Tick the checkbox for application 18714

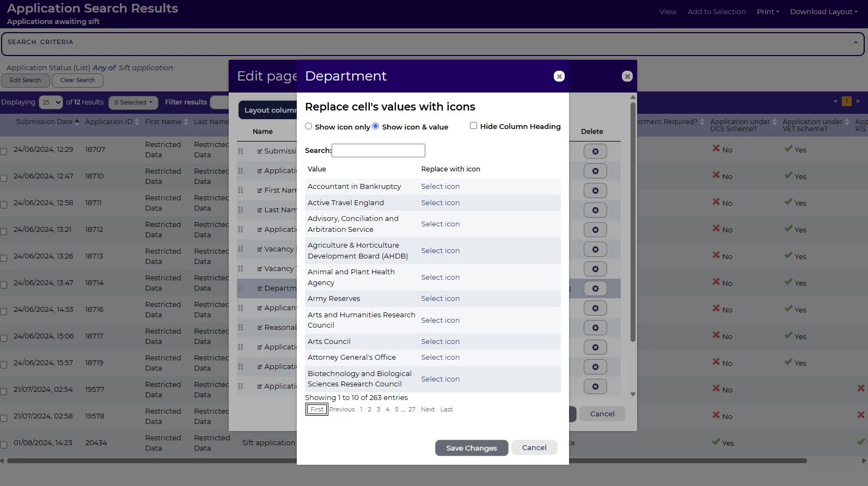(3, 285)
